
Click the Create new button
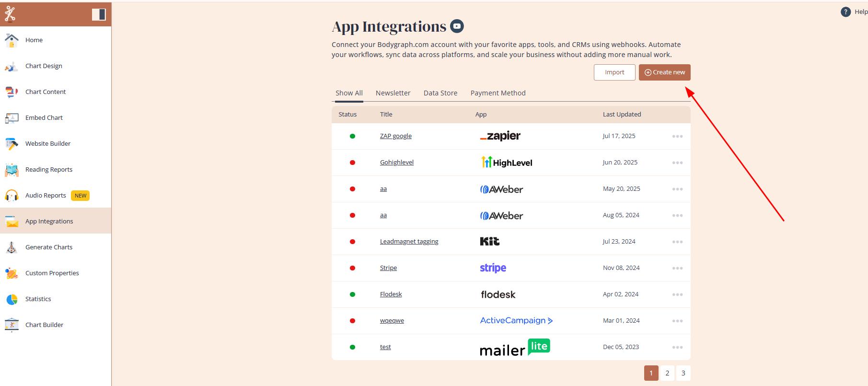click(x=664, y=72)
